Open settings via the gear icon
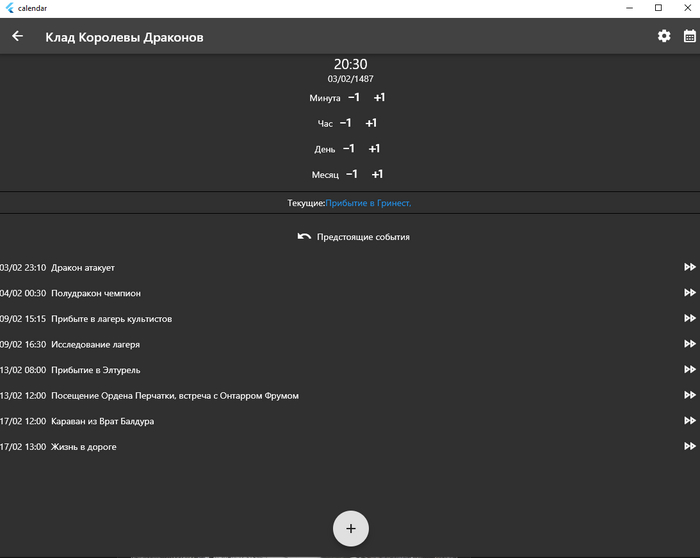 [664, 36]
